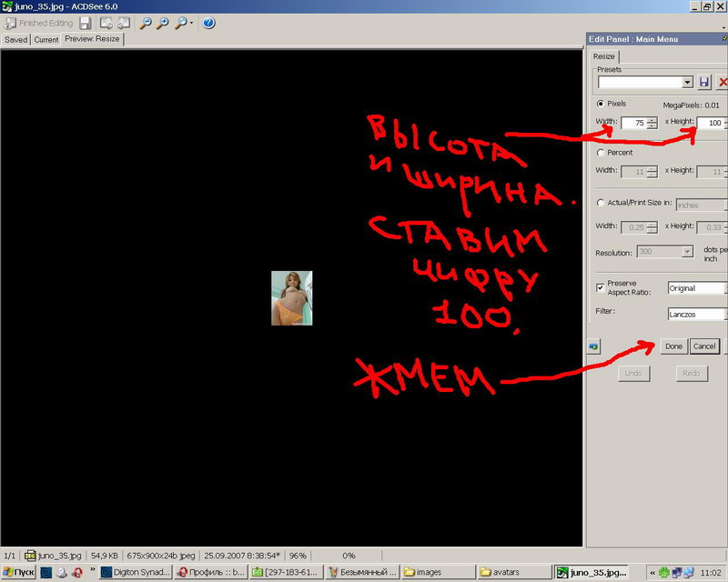Delete preset using the red X icon
This screenshot has width=728, height=582.
[723, 82]
